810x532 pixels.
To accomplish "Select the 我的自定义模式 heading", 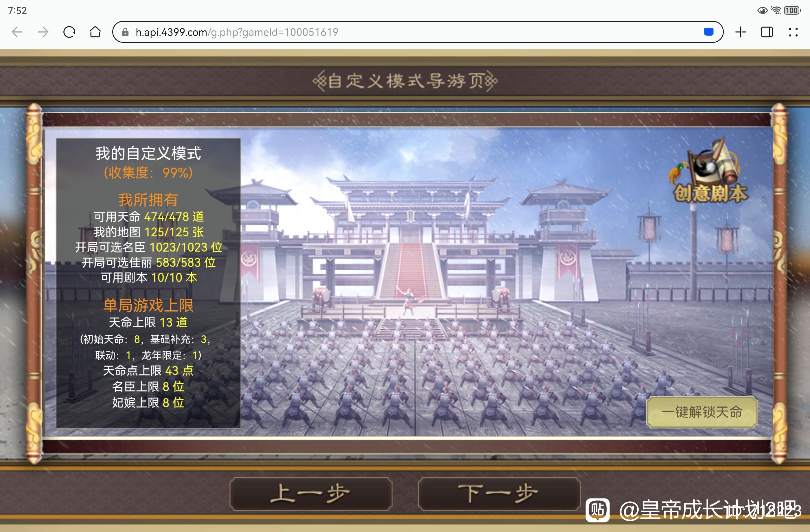I will click(x=148, y=154).
